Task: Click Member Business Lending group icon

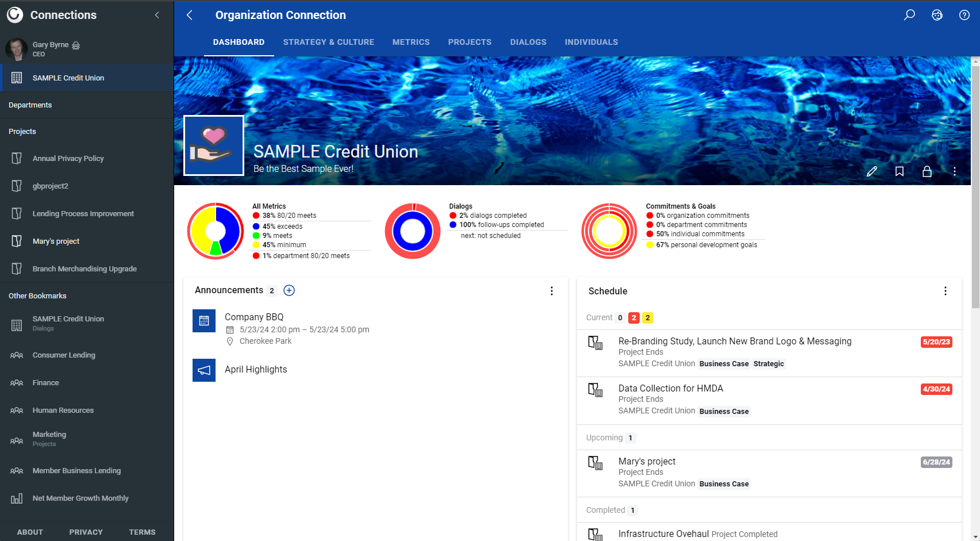Action: (x=17, y=471)
